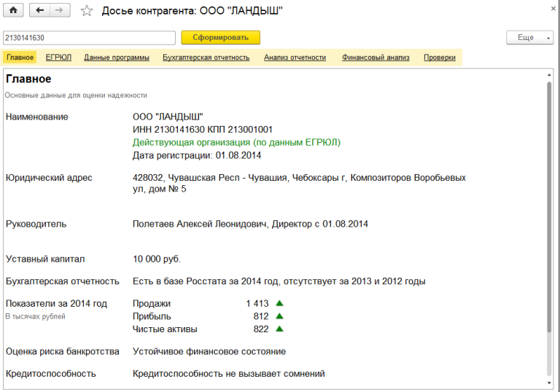
Task: Open the Проверки tab
Action: coord(440,57)
